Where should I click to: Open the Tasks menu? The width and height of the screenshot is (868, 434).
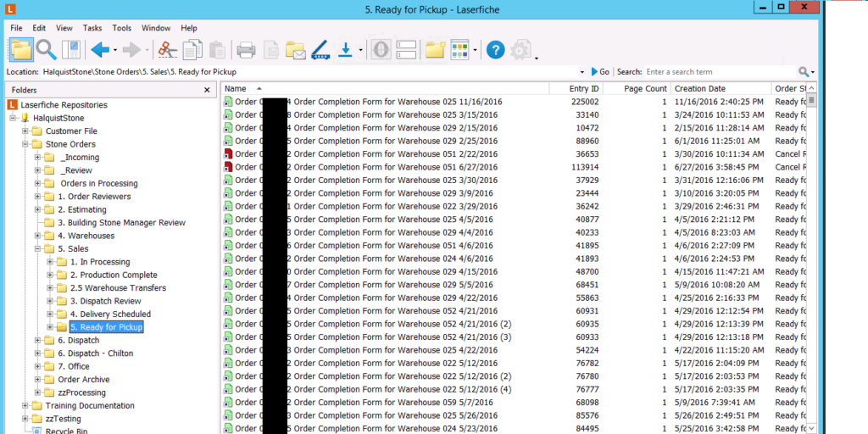point(92,28)
